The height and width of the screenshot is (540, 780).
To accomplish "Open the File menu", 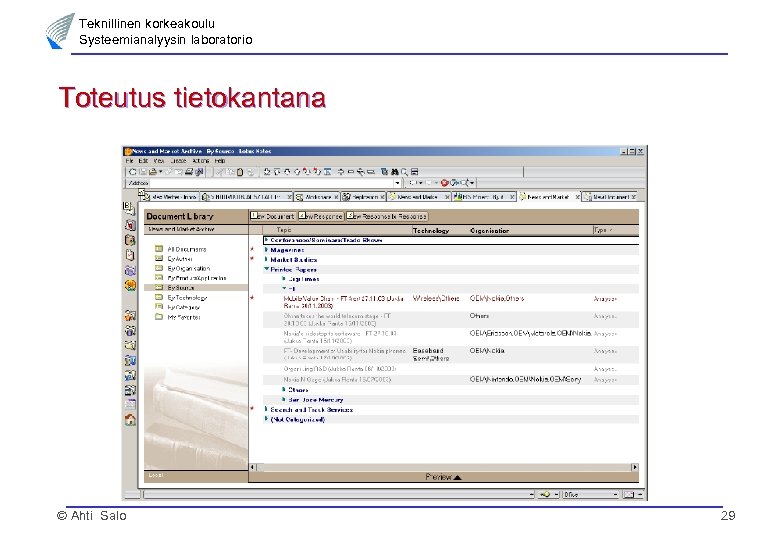I will 129,161.
